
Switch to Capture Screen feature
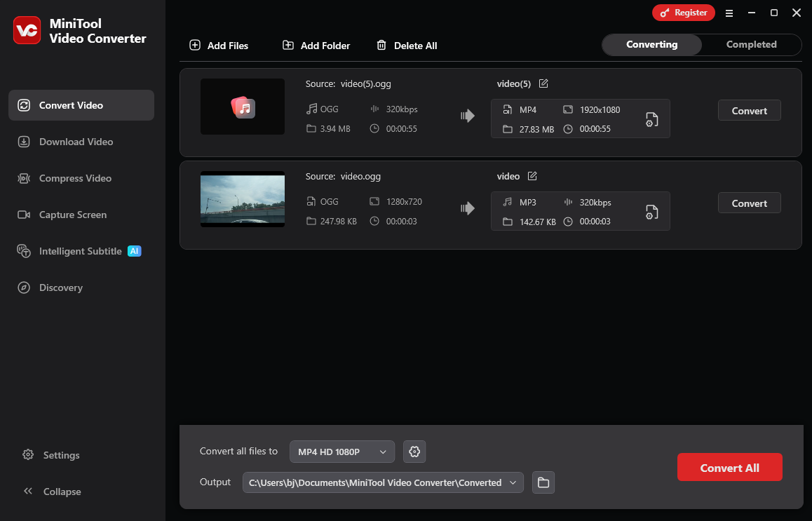coord(72,215)
